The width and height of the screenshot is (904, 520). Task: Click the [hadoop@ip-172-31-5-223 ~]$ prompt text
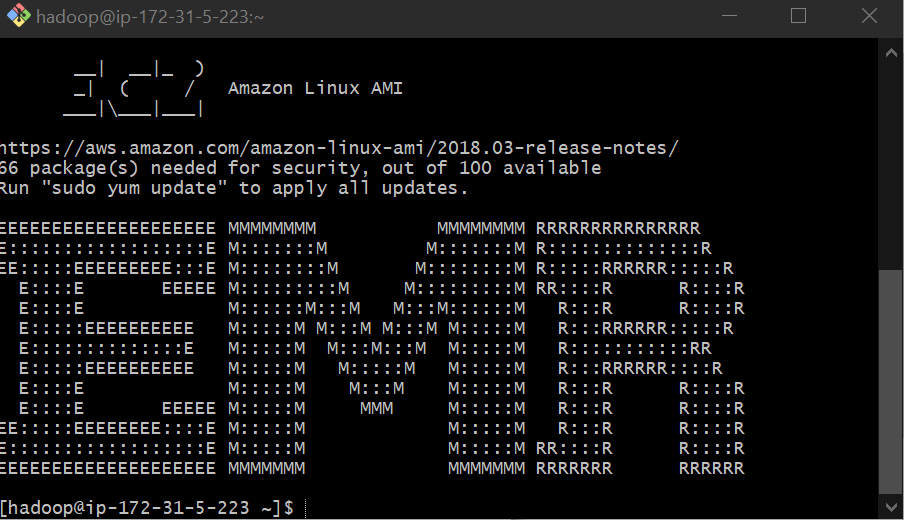(146, 507)
